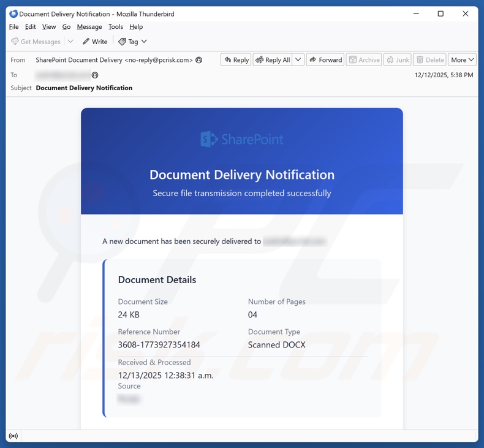Minimize the Thunderbird window
This screenshot has height=448, width=484.
(x=416, y=13)
